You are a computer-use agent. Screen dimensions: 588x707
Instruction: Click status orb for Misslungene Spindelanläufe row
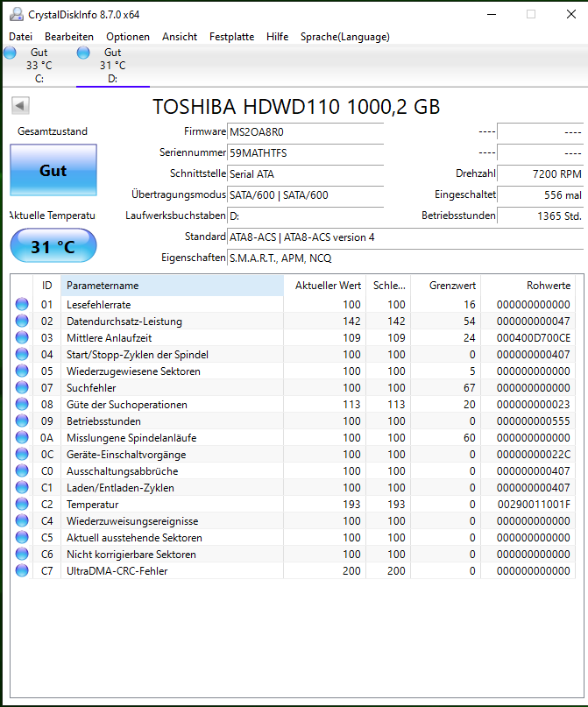tap(22, 437)
